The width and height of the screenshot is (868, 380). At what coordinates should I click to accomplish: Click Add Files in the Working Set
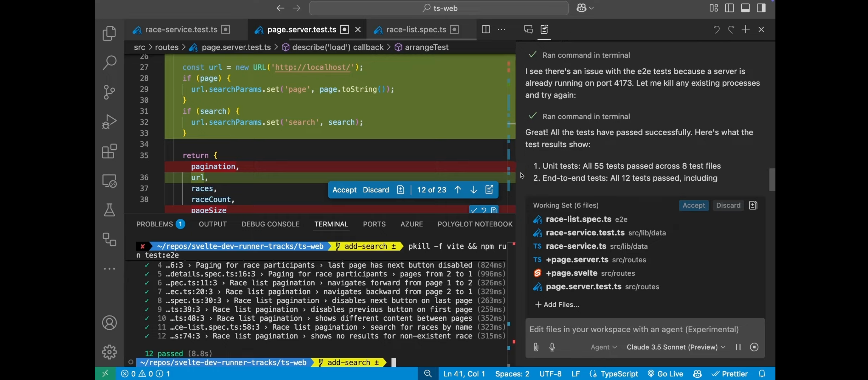(557, 304)
